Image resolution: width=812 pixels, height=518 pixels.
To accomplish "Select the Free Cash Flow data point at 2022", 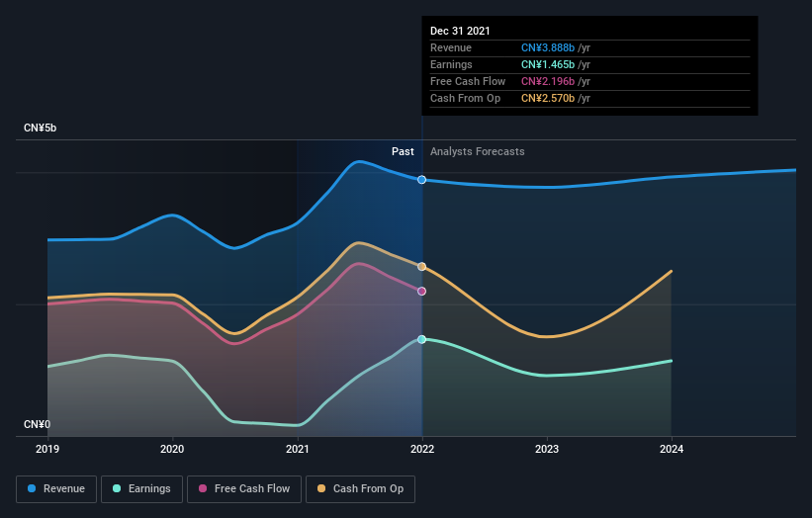I will (422, 292).
